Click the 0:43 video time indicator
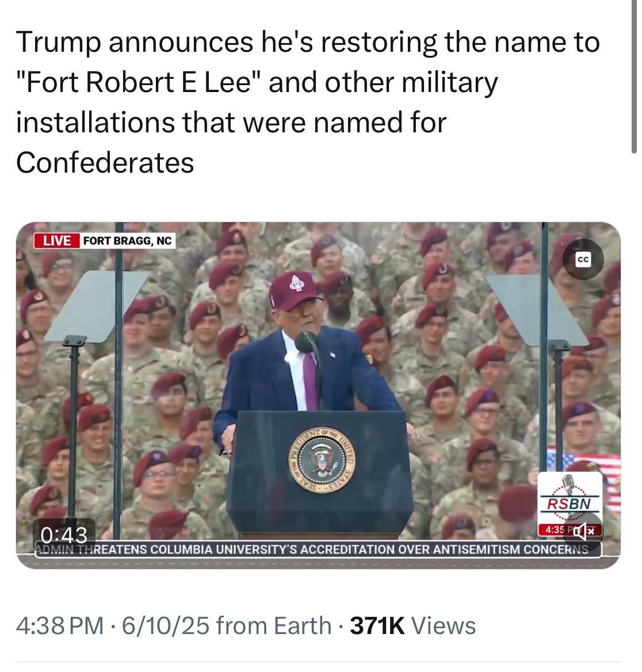 [x=64, y=534]
